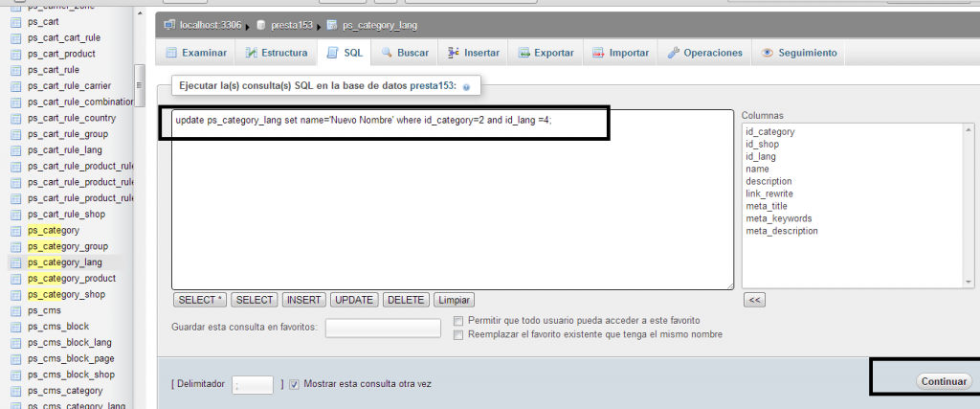Click the << insert column button

click(x=754, y=300)
